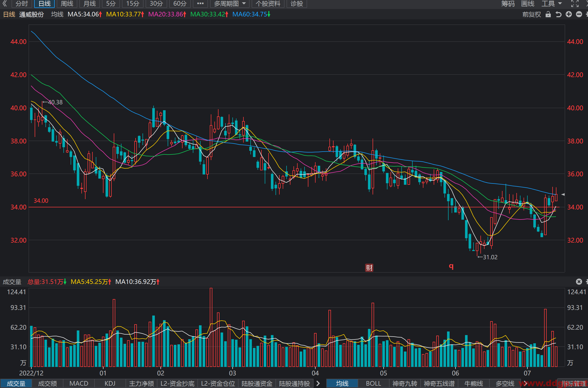The width and height of the screenshot is (588, 388).
Task: Click the quarterly q marker on chart
Action: (451, 266)
